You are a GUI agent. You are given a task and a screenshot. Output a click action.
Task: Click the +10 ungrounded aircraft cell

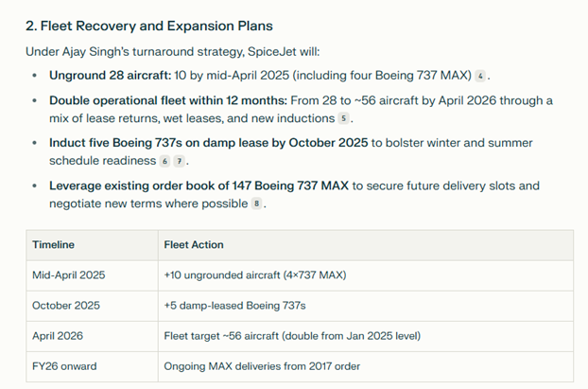(366, 275)
